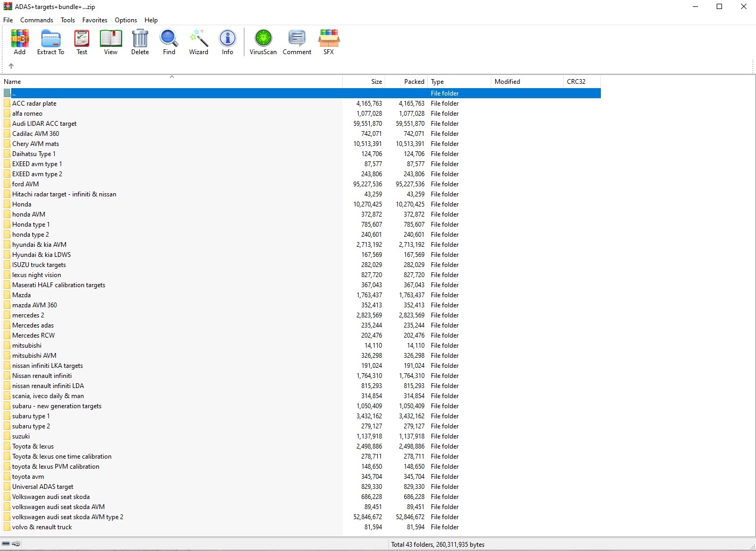Sort by the Type column header
The image size is (756, 551).
point(459,82)
